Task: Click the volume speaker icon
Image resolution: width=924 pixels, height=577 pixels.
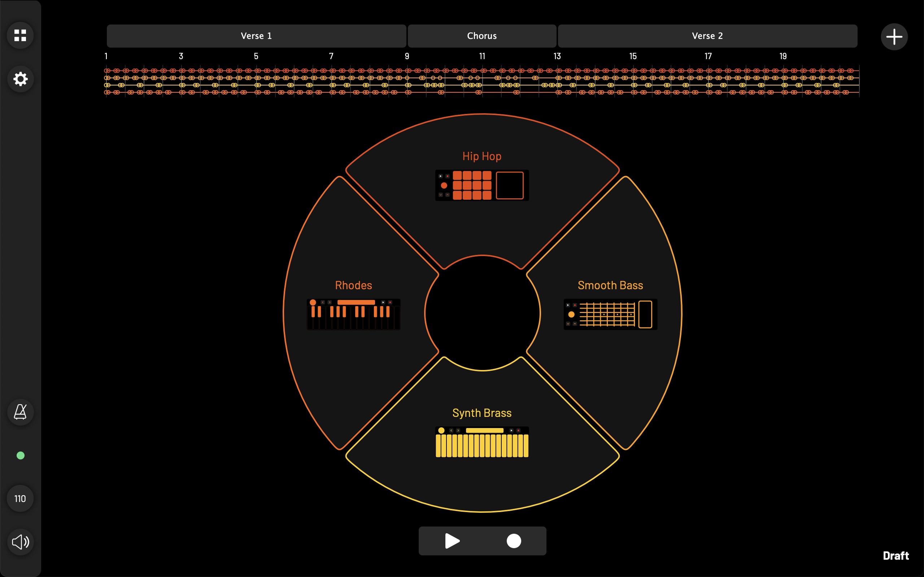Action: click(x=20, y=542)
